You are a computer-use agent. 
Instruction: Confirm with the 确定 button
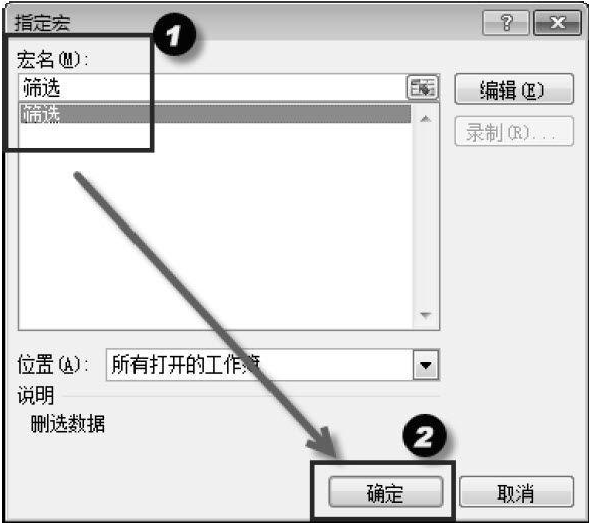386,492
